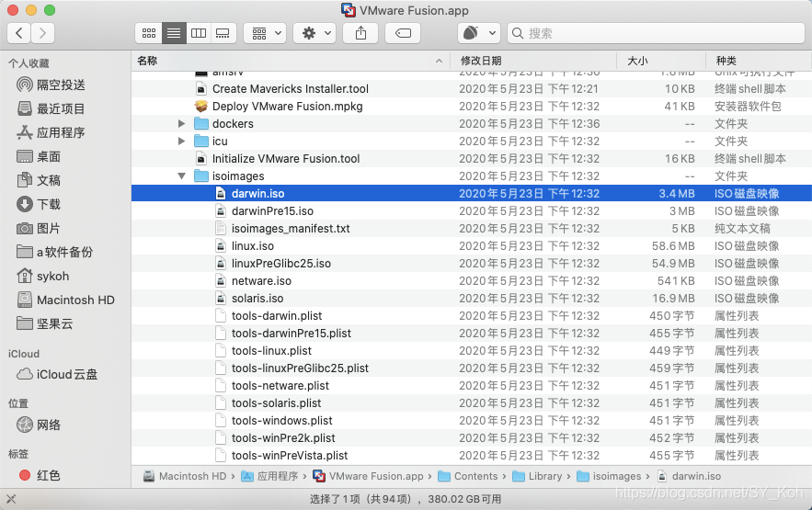
Task: Open the group-by arrangement dropdown
Action: (265, 34)
